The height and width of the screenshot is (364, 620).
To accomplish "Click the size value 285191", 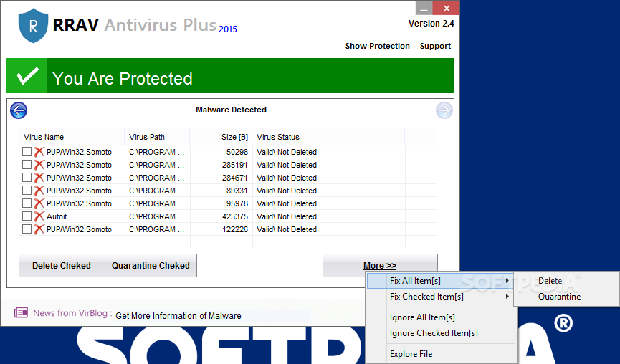I will click(235, 165).
